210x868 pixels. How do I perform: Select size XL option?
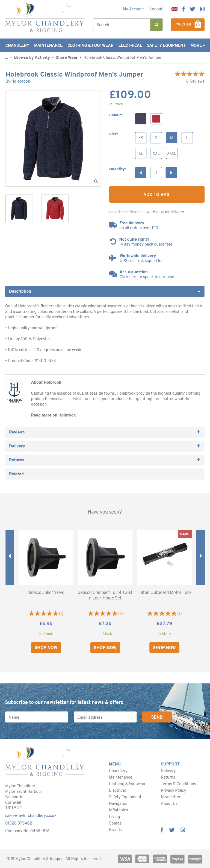click(x=141, y=153)
